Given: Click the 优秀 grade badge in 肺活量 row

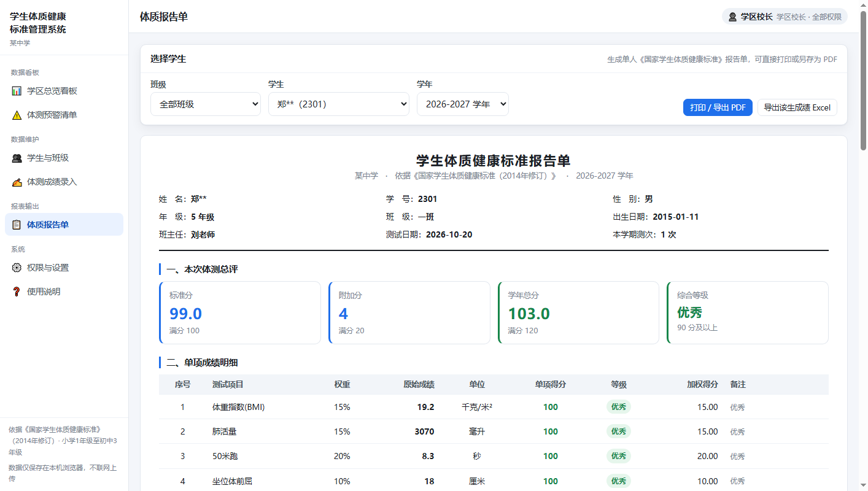Looking at the screenshot, I should (x=618, y=431).
